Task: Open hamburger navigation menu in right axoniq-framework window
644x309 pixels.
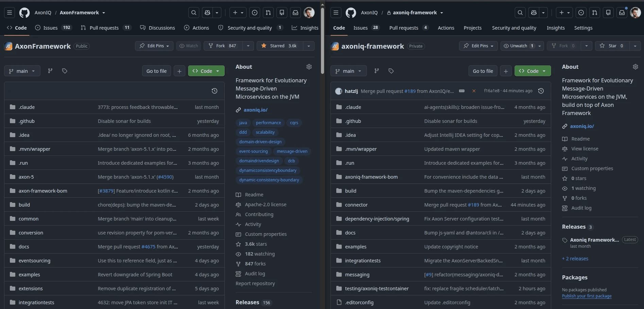Action: (x=336, y=13)
